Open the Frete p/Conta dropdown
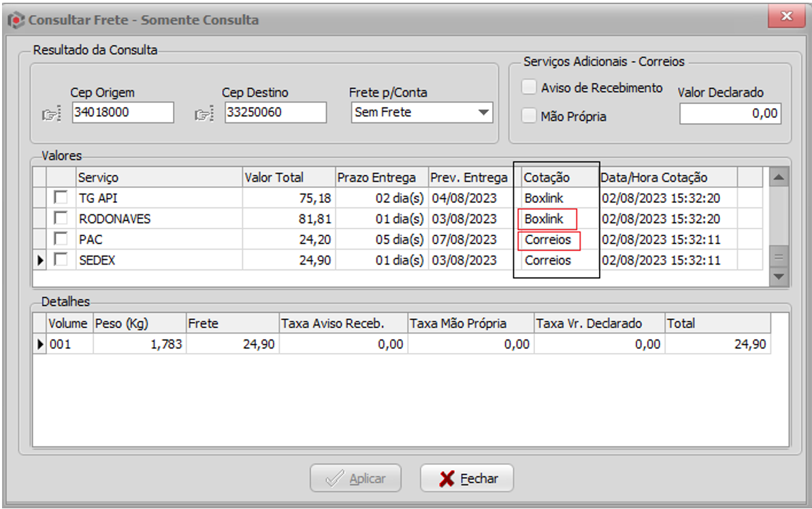This screenshot has height=509, width=812. (x=483, y=112)
